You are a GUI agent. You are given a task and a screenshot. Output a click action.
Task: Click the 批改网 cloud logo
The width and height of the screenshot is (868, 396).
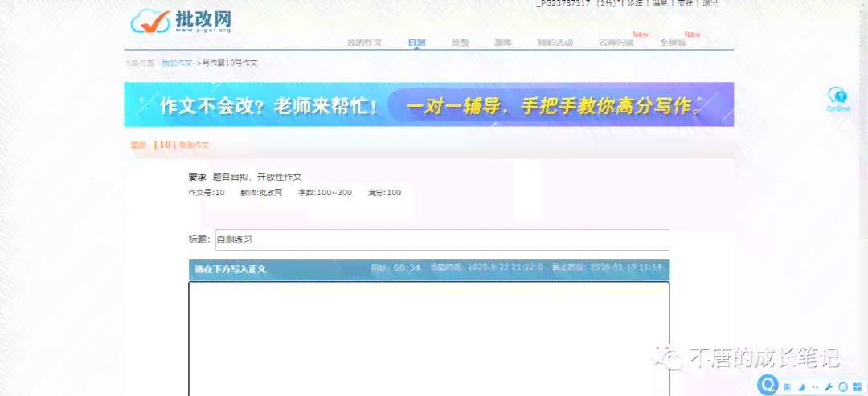181,21
